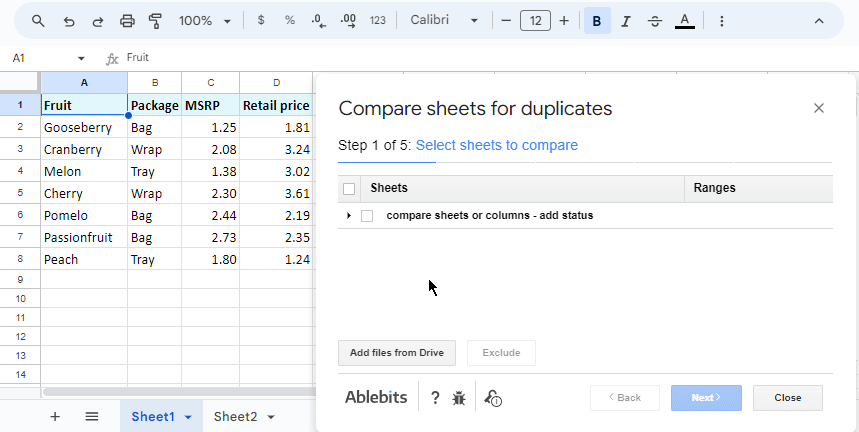Toggle italic formatting

pyautogui.click(x=626, y=21)
